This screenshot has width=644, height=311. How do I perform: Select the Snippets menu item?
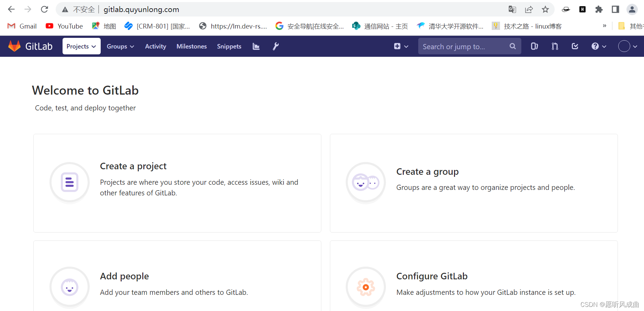[229, 46]
